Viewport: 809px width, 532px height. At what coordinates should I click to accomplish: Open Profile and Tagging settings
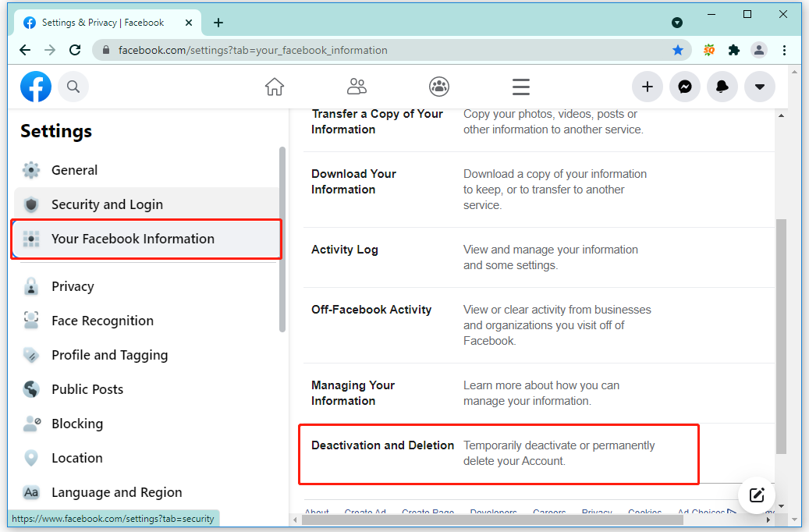click(x=147, y=355)
